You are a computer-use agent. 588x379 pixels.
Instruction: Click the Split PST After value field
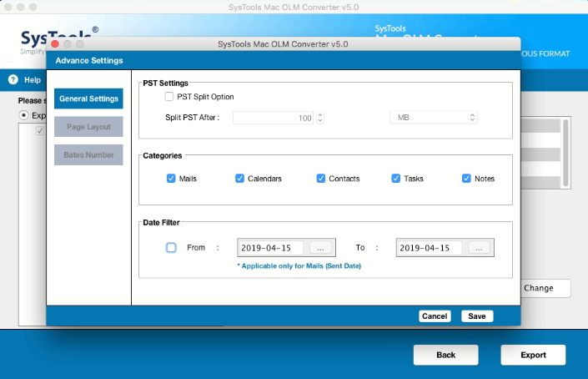(273, 118)
